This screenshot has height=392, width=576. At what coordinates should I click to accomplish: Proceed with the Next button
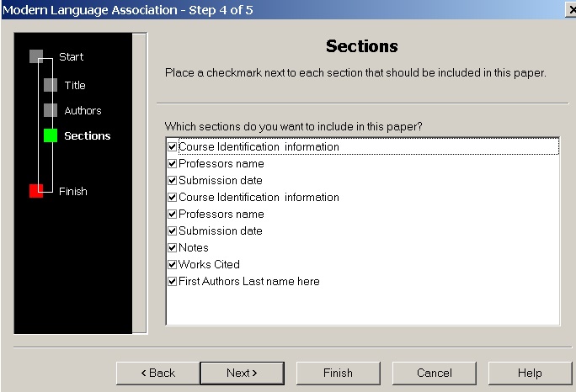tap(242, 373)
